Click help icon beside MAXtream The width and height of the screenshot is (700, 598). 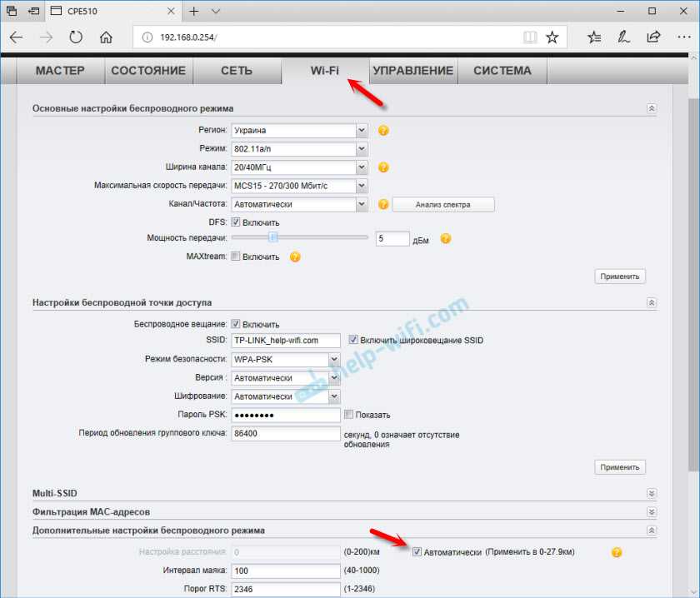coord(295,257)
